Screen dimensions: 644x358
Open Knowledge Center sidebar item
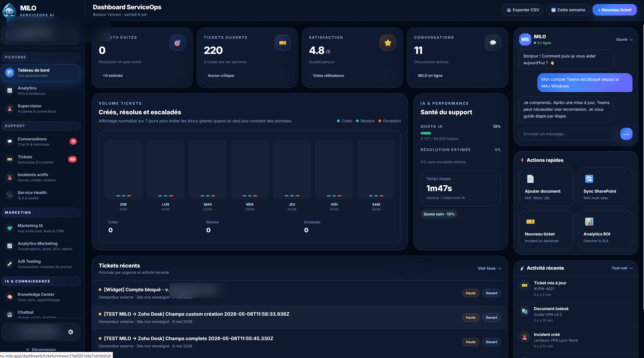tap(41, 297)
